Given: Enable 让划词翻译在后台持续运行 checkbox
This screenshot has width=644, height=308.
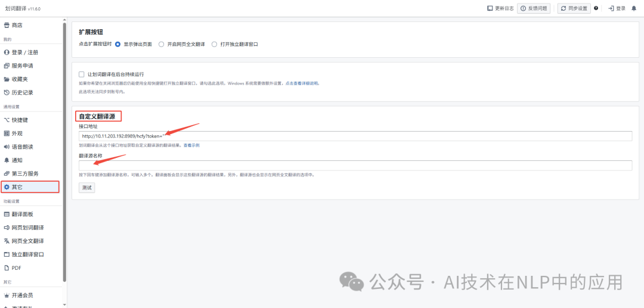Looking at the screenshot, I should (x=81, y=74).
